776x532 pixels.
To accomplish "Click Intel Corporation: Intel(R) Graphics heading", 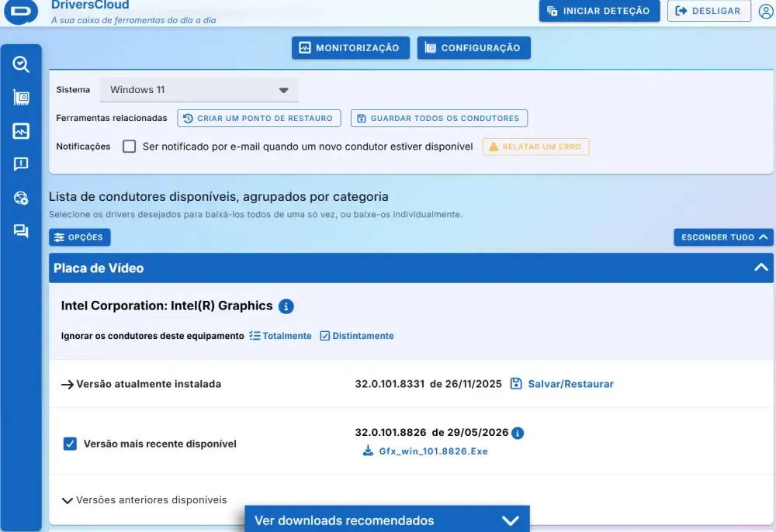I will pyautogui.click(x=167, y=306).
